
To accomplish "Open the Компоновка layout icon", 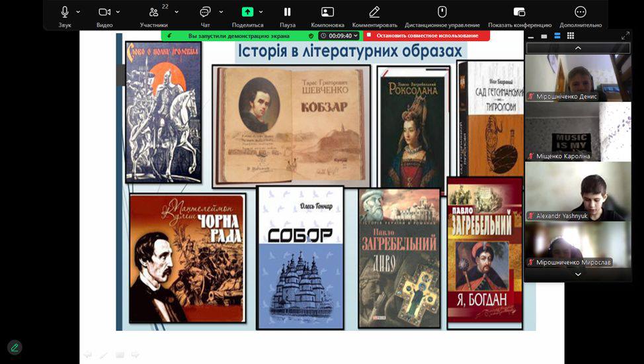I will pos(327,12).
